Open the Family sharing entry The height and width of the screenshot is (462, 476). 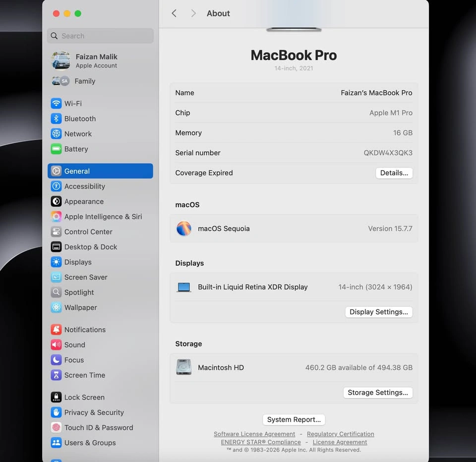coord(100,81)
